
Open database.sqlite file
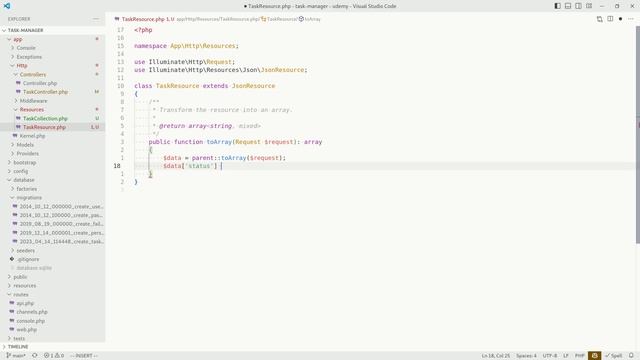click(34, 268)
